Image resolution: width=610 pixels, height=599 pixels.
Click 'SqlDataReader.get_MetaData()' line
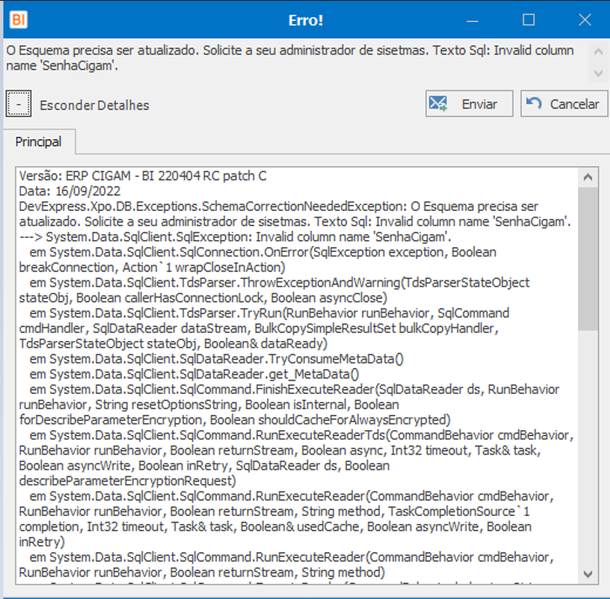click(194, 374)
